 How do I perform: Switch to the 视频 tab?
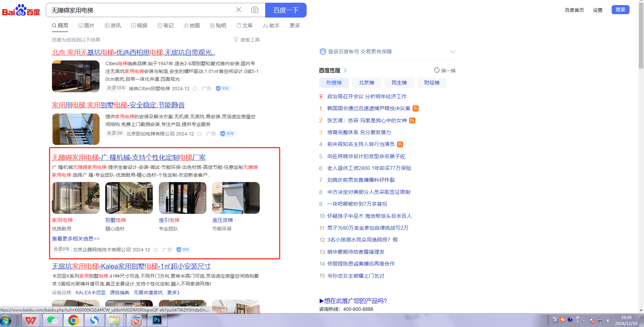click(139, 26)
